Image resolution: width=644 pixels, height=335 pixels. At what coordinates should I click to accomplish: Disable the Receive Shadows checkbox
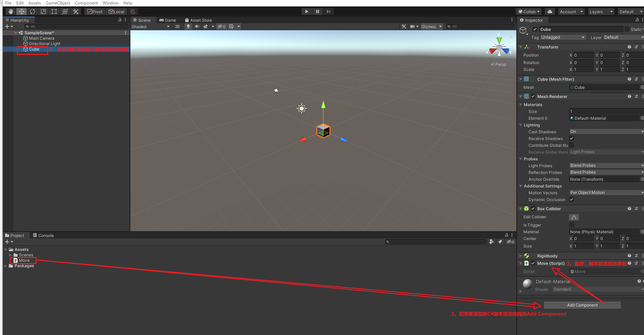click(x=572, y=138)
